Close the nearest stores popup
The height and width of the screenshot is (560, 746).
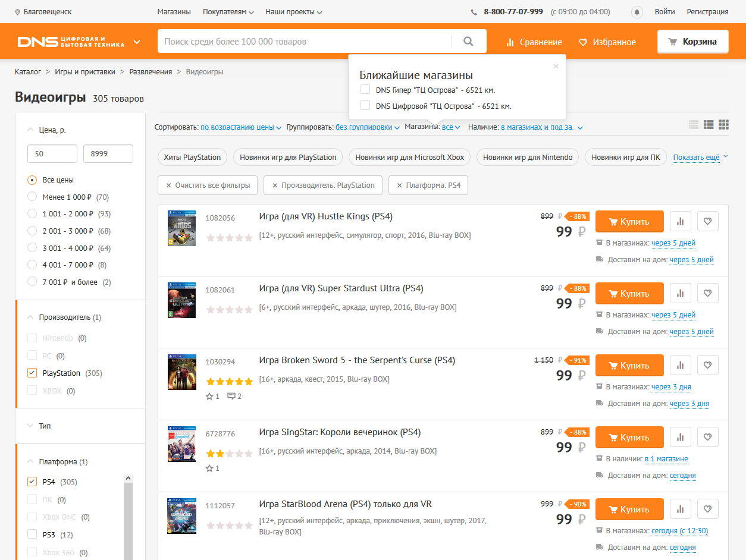(x=556, y=67)
